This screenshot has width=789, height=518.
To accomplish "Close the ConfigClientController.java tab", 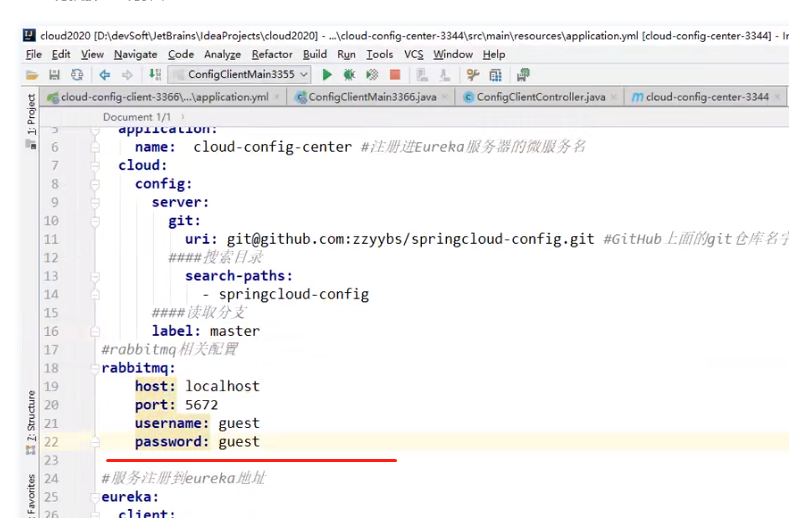I will pos(614,97).
